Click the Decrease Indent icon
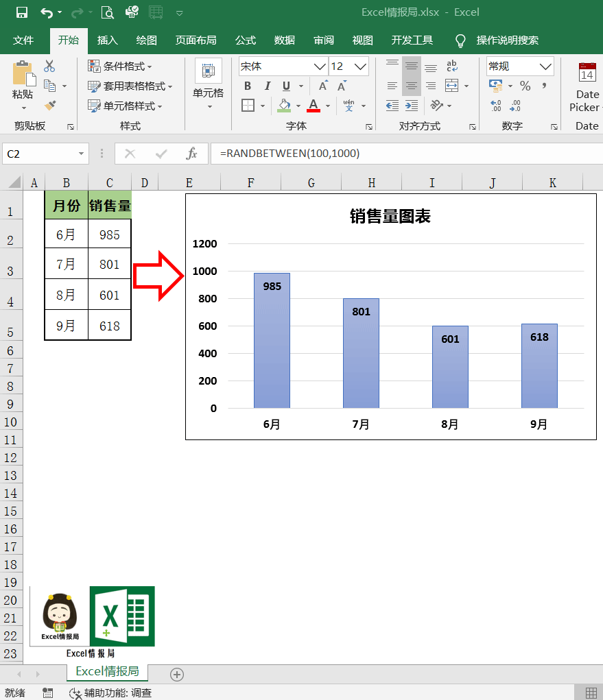 pos(392,106)
